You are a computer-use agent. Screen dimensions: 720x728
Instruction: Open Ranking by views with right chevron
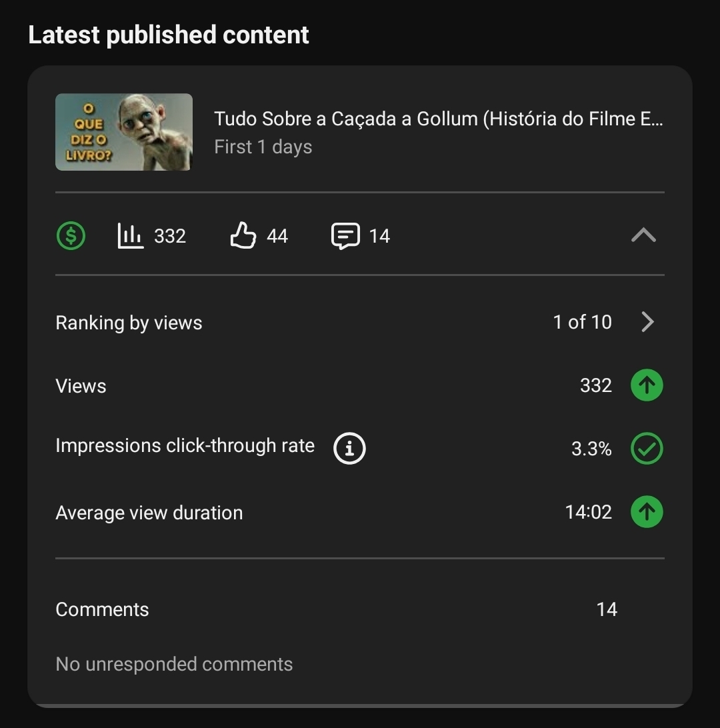pos(647,322)
